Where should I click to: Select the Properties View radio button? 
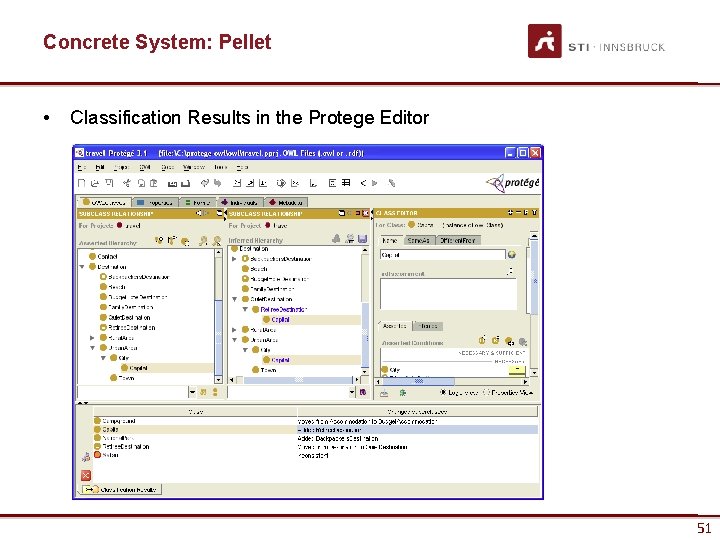coord(487,393)
